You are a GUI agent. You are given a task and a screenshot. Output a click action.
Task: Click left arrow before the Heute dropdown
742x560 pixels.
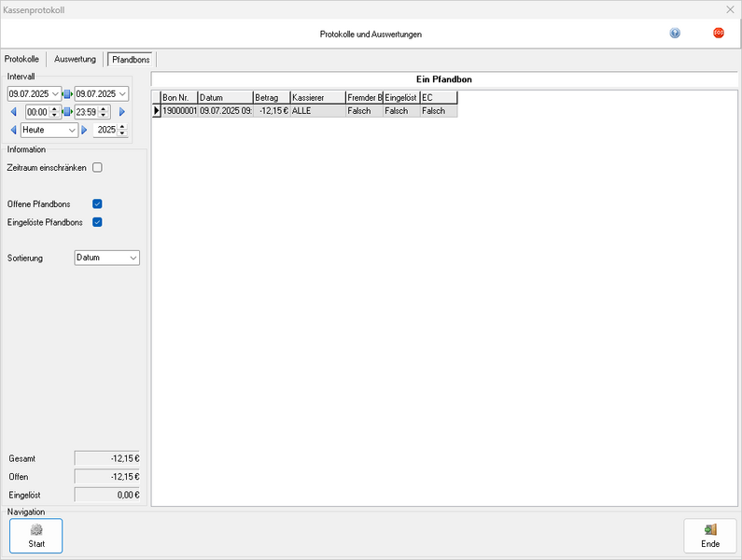13,130
